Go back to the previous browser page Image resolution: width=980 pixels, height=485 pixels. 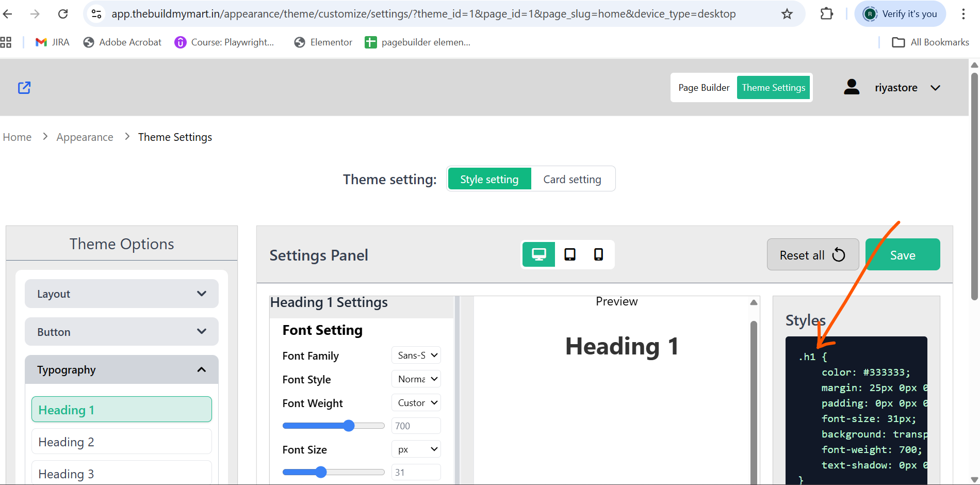[8, 14]
